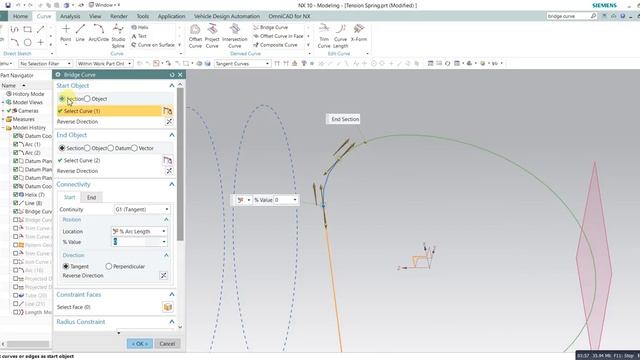Open the Continuity G1 (Tangent) dropdown
The height and width of the screenshot is (360, 640).
point(142,209)
